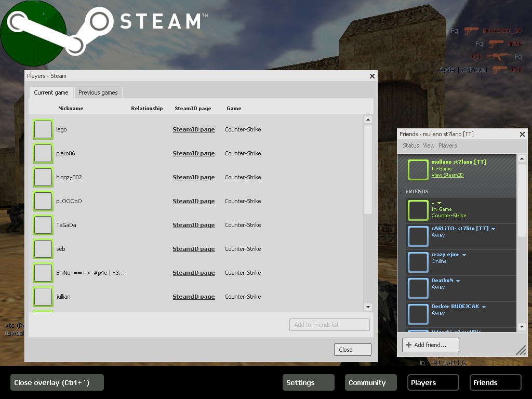Open ShiNo's SteamID page link

click(x=194, y=273)
